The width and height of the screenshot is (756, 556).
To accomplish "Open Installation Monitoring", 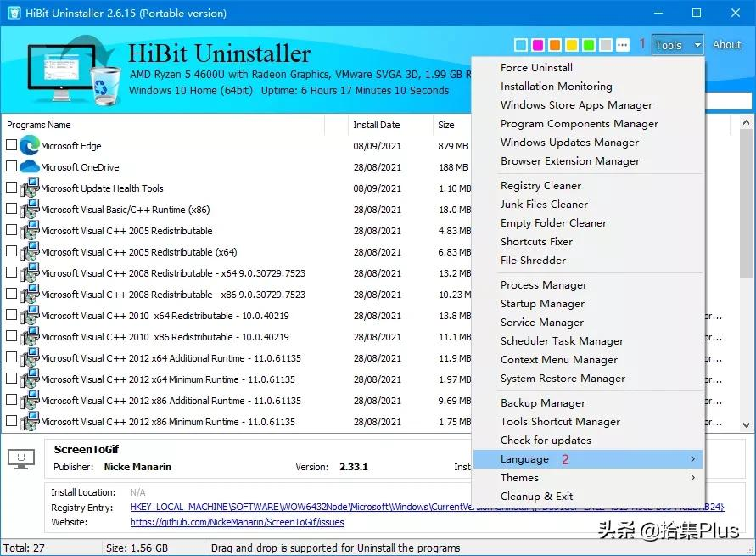I will [x=588, y=87].
